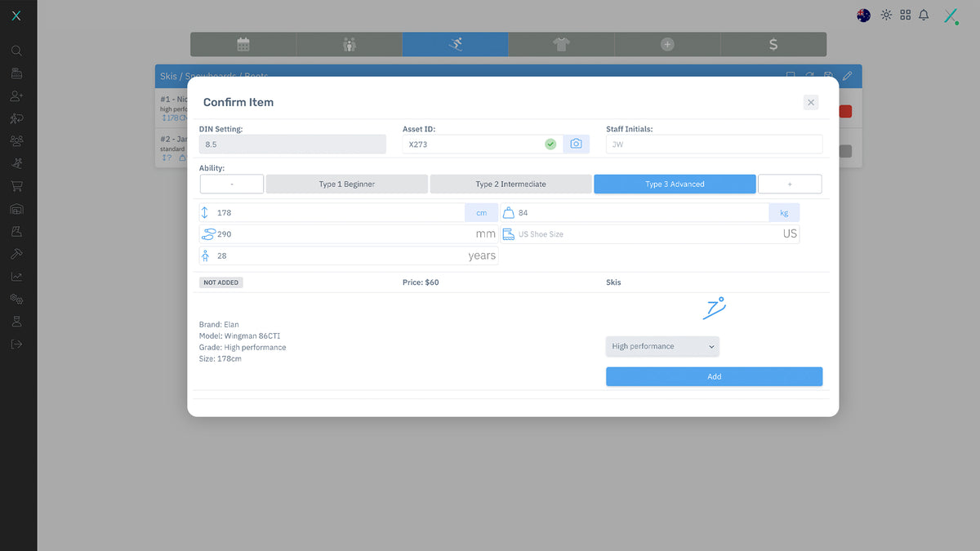Click the camera icon beside Asset ID
The height and width of the screenshot is (551, 980).
pyautogui.click(x=576, y=144)
